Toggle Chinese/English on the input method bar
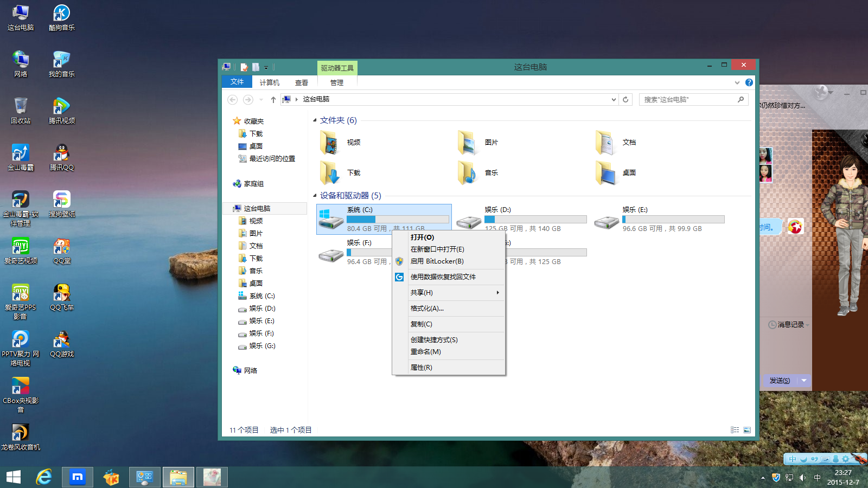The height and width of the screenshot is (488, 868). (x=793, y=459)
